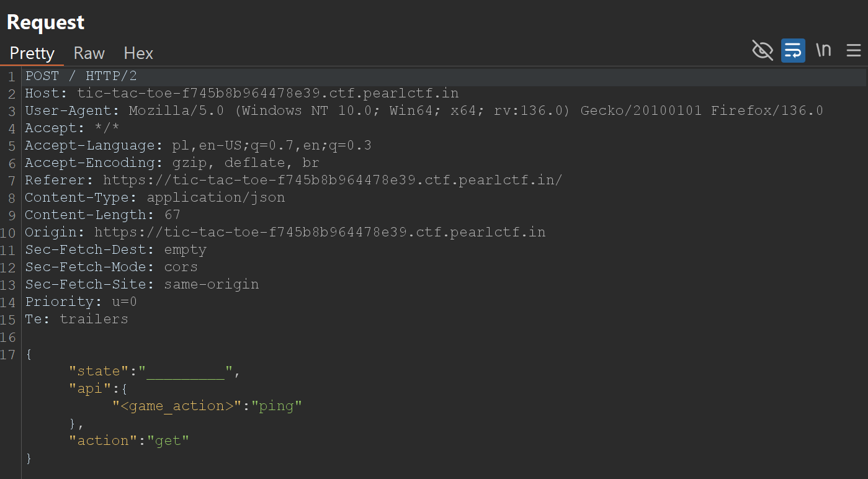Click the application/json Content-Type value
The height and width of the screenshot is (479, 868).
[x=216, y=198]
